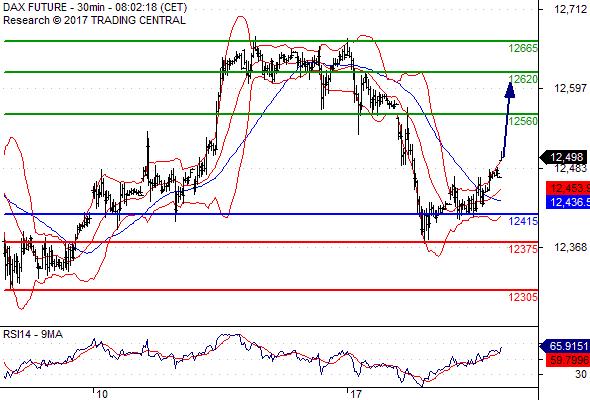Click the 12,597 price axis value

point(570,88)
